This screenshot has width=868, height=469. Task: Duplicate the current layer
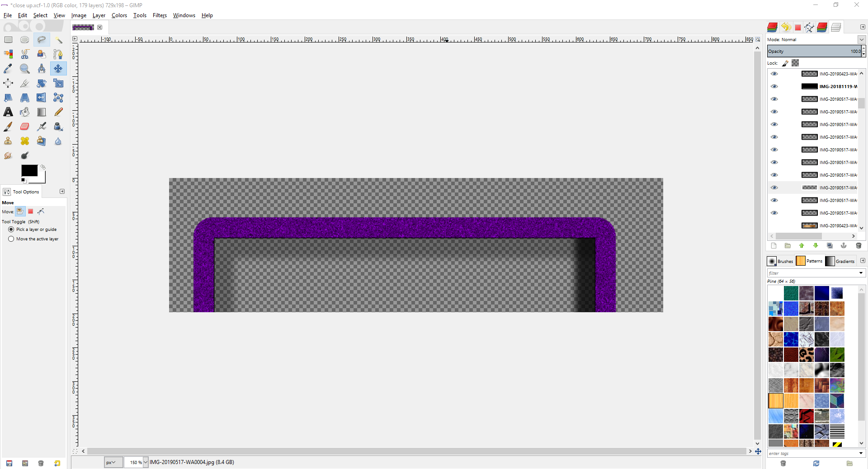[x=830, y=246]
